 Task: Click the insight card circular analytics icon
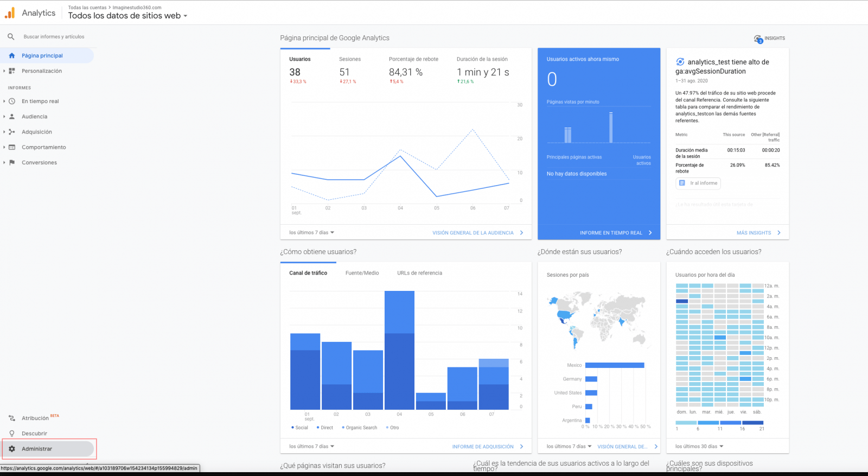pyautogui.click(x=680, y=62)
